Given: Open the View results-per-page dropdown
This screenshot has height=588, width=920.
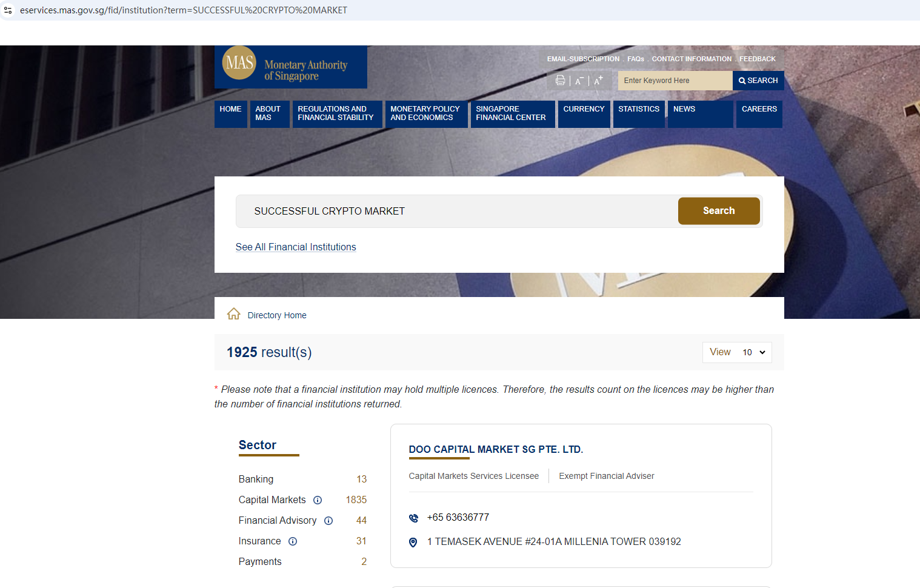Looking at the screenshot, I should click(x=737, y=352).
